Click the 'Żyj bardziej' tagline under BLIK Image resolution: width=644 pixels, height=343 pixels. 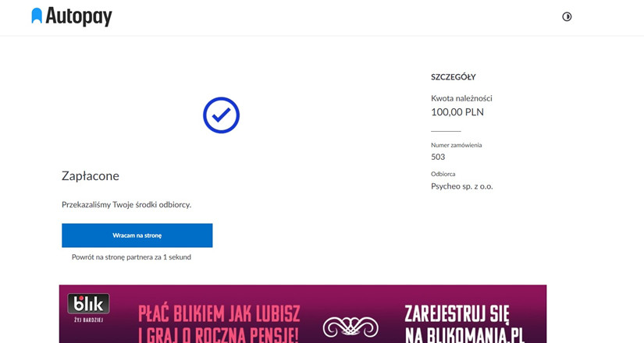click(88, 320)
